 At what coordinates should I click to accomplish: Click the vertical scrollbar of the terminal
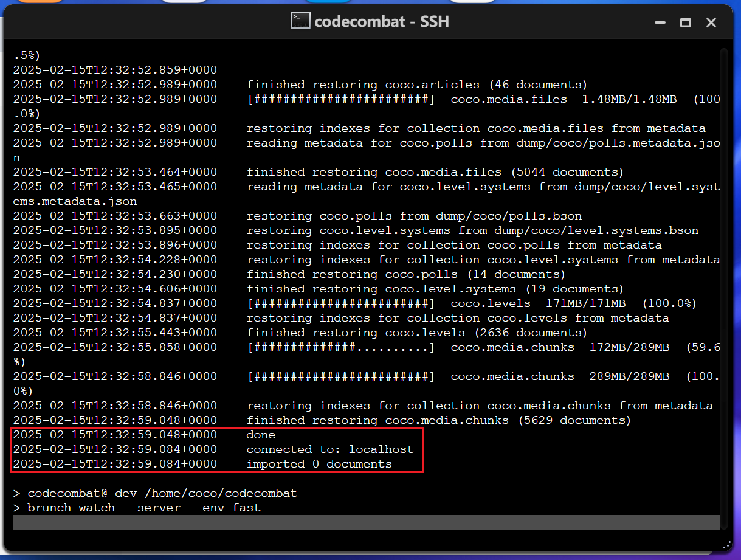point(724,289)
